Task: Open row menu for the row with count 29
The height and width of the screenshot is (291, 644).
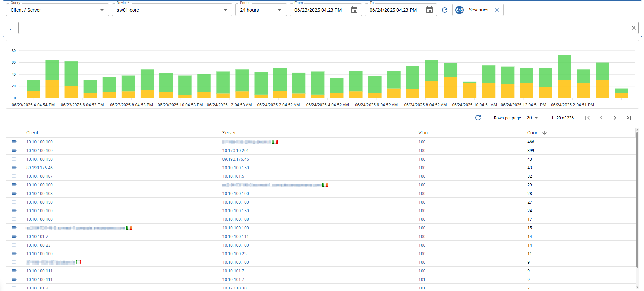Action: (14, 185)
